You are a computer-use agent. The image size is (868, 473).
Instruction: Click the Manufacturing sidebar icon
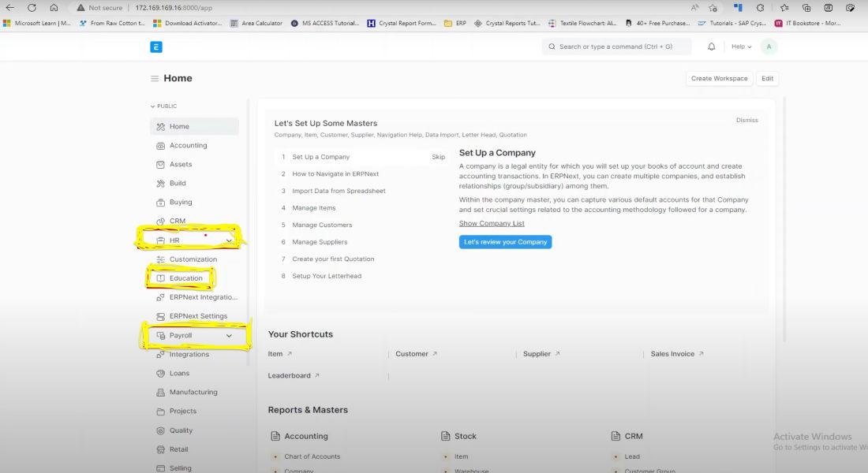(x=160, y=393)
